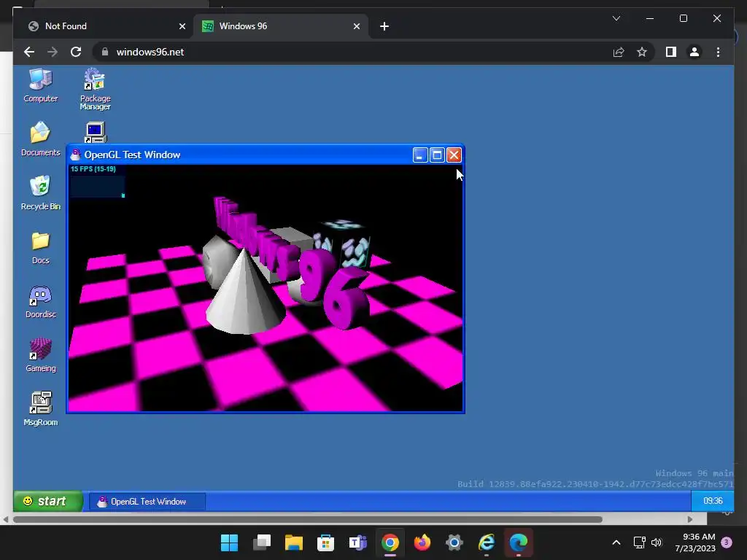Reload the windows96.net page
Viewport: 747px width, 560px height.
76,52
